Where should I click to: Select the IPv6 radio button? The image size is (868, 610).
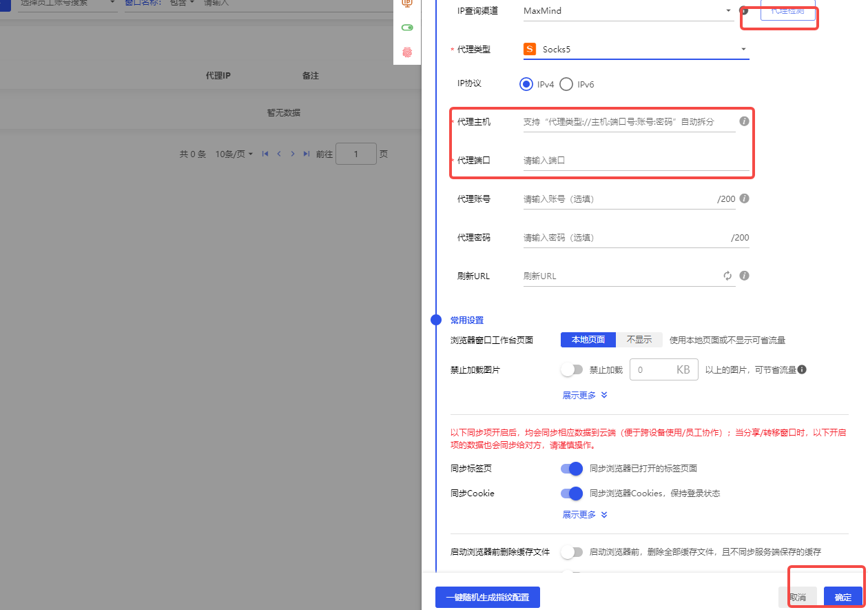point(566,84)
